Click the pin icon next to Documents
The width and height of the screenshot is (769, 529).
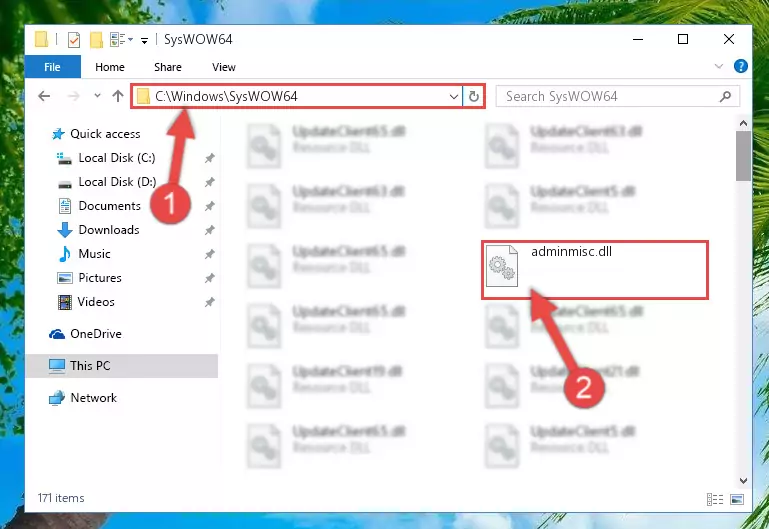(209, 206)
